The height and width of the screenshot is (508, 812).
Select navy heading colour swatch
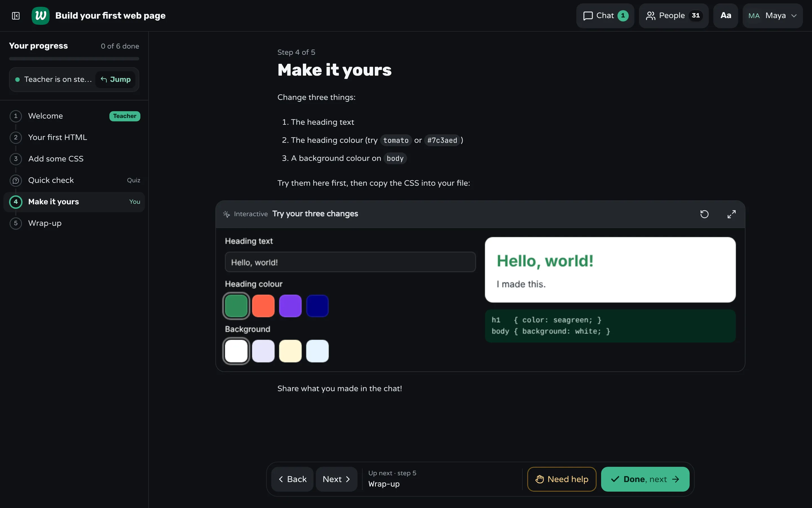click(x=317, y=306)
